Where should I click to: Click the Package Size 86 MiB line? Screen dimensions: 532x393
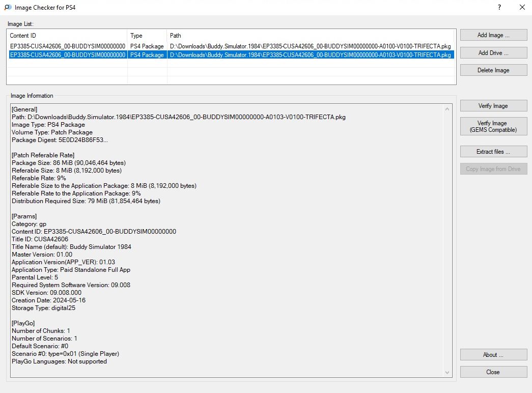(x=69, y=162)
